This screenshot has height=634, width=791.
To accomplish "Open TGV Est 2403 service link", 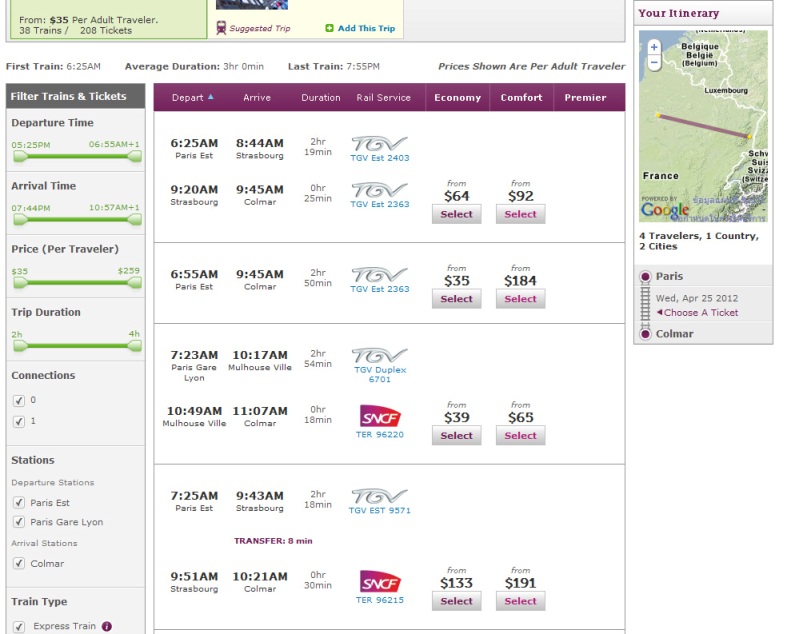I will [x=380, y=158].
